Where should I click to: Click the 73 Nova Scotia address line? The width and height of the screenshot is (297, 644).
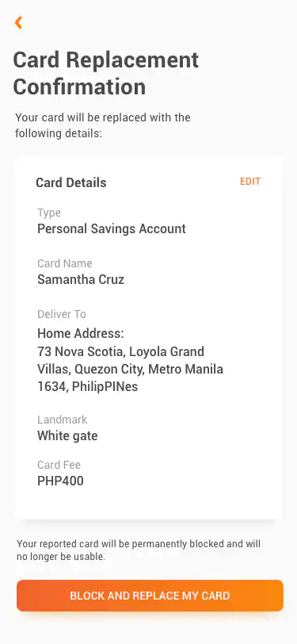[120, 351]
